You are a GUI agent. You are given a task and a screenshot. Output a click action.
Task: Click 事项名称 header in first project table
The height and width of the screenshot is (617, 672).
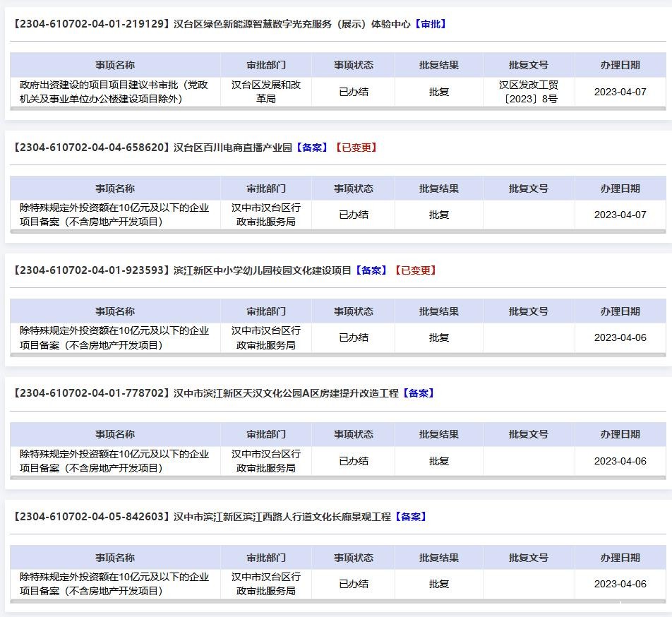pos(115,65)
